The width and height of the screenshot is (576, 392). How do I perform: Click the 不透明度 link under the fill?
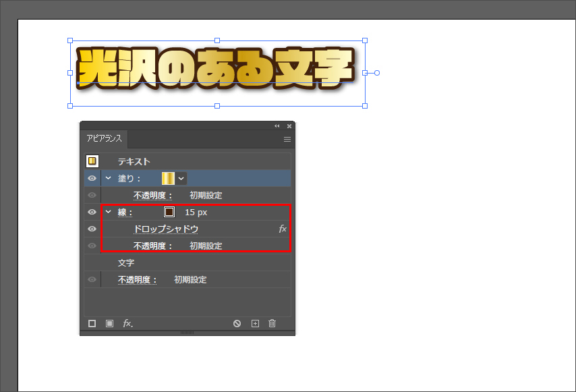[x=152, y=195]
